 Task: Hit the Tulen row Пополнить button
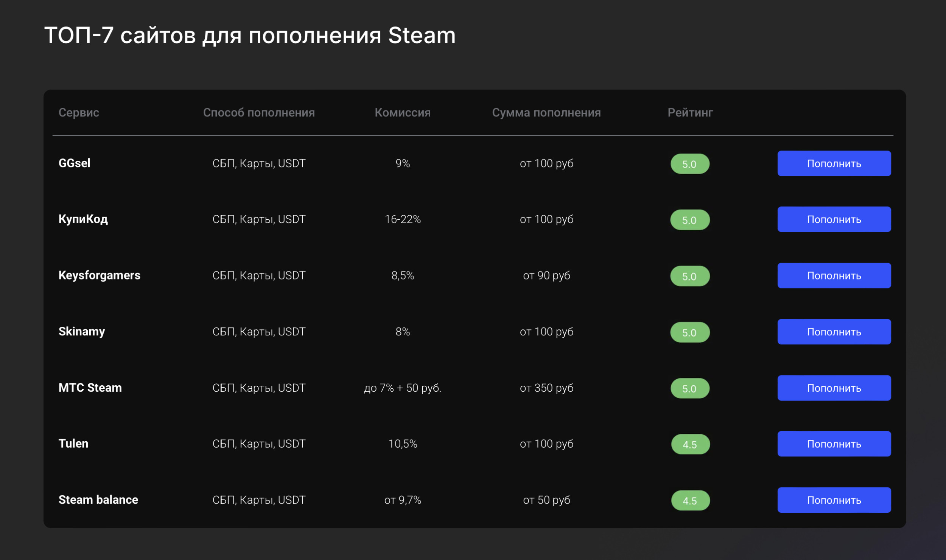(834, 444)
